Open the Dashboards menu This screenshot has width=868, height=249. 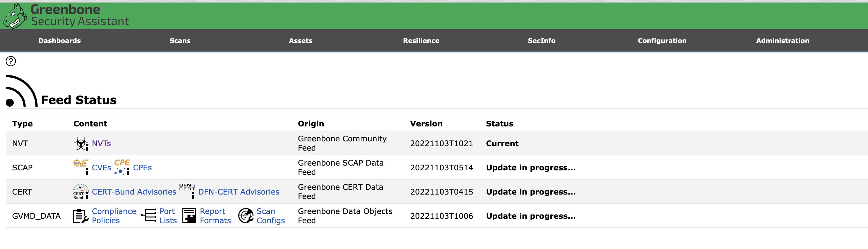coord(60,41)
